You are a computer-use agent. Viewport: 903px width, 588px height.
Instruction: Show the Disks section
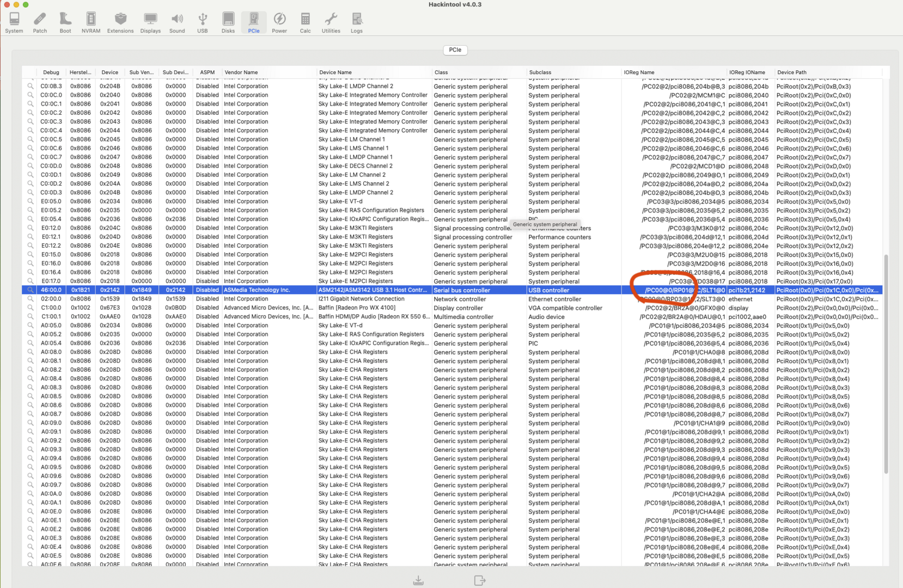point(228,23)
